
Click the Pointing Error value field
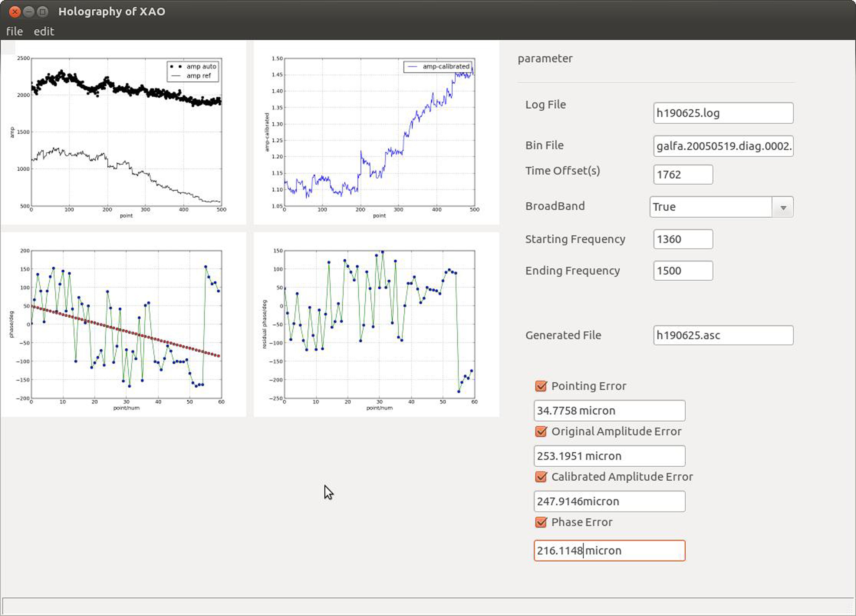[x=609, y=411]
